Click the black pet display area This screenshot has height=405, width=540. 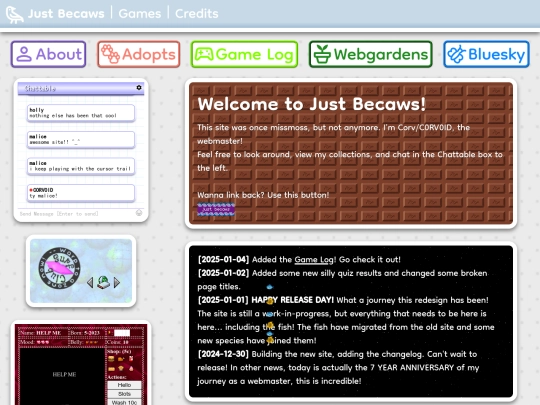pyautogui.click(x=62, y=377)
